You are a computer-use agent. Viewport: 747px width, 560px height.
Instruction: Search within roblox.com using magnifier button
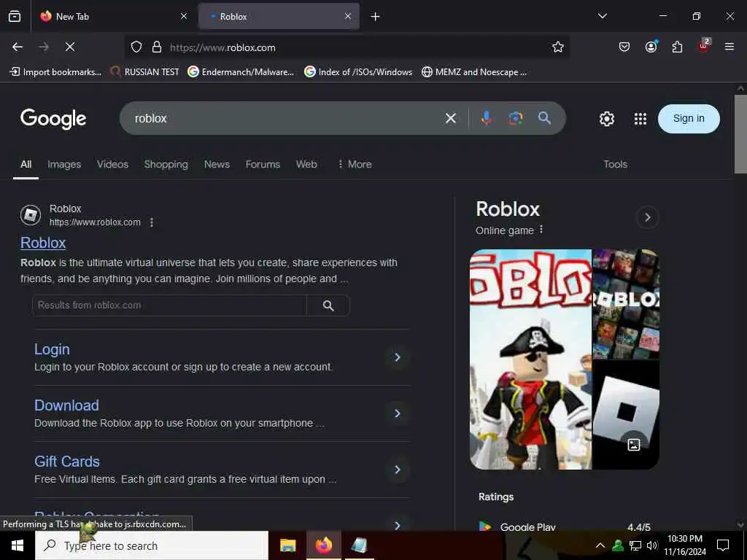point(328,306)
